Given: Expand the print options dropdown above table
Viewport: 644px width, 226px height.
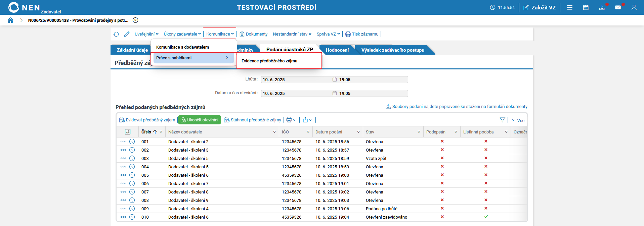Looking at the screenshot, I should 291,120.
